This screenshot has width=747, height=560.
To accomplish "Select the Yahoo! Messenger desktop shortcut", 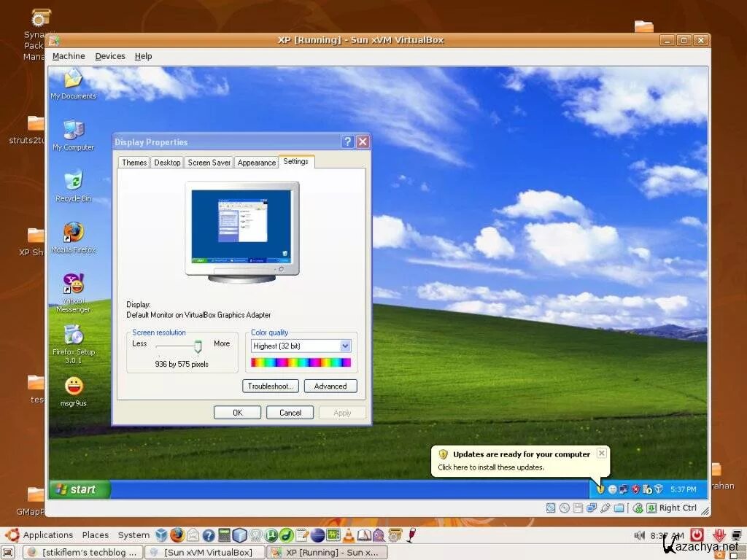I will (74, 293).
